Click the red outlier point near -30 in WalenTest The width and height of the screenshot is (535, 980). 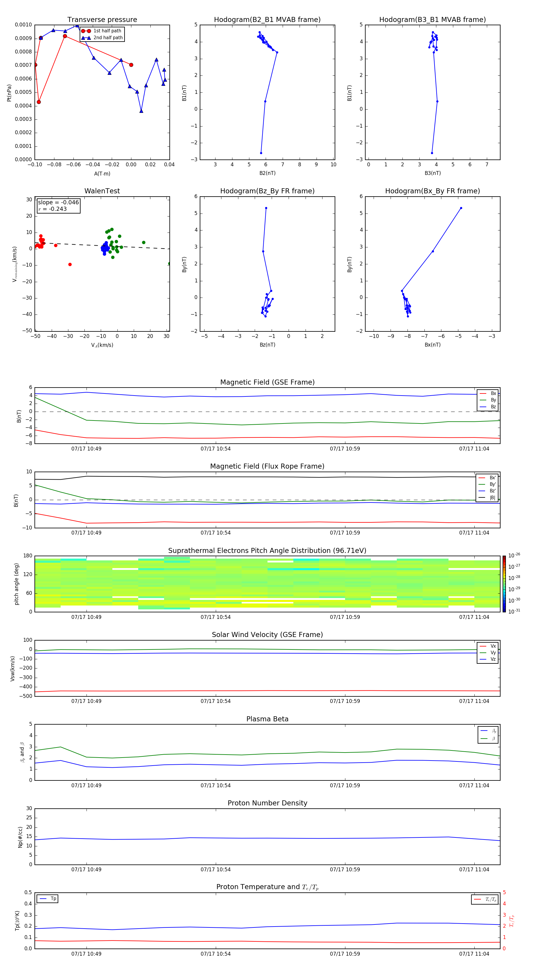point(70,264)
